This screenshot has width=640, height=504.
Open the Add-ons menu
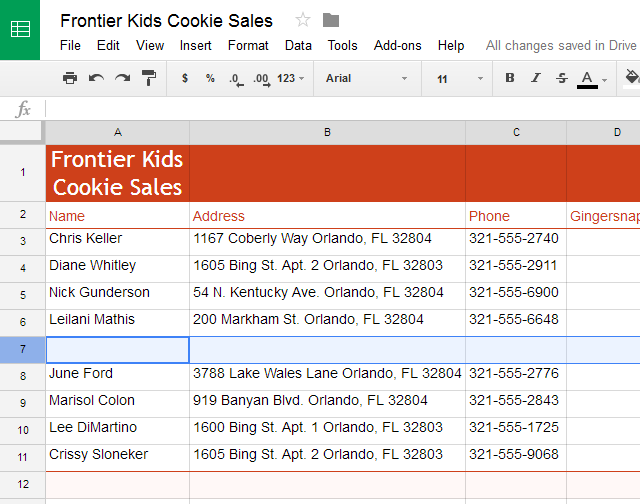(x=398, y=45)
